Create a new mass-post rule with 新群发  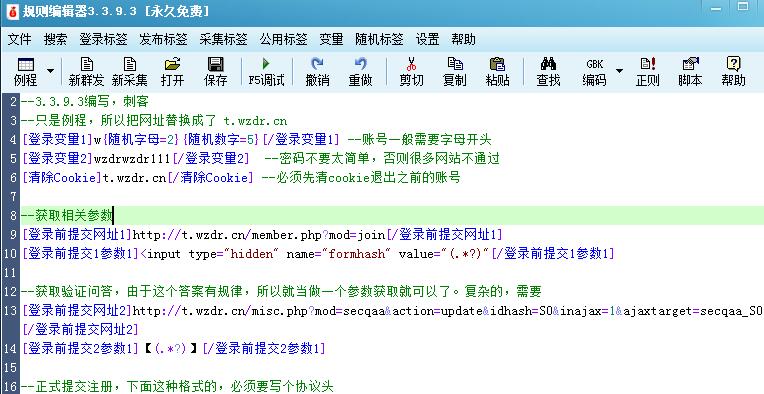pos(86,72)
